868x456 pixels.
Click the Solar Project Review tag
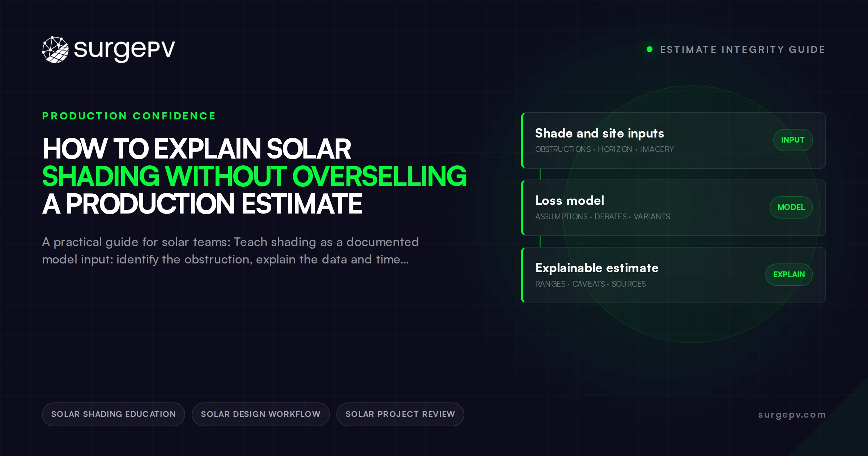400,414
